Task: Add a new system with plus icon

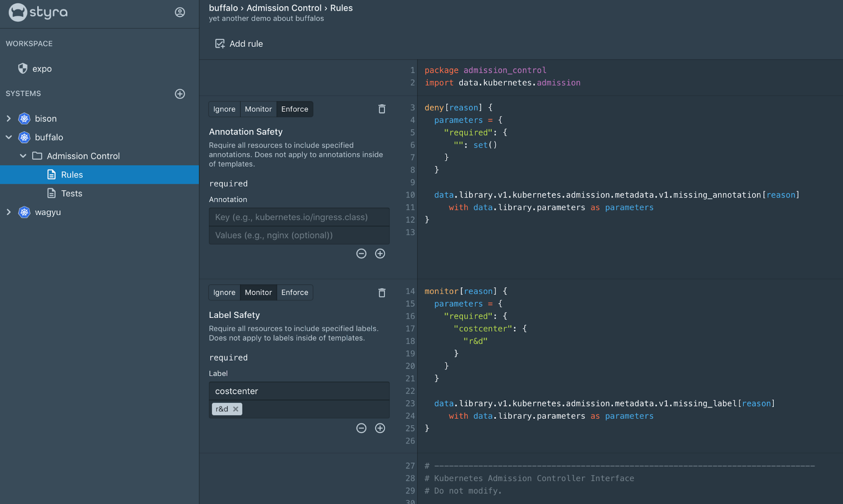Action: [180, 94]
